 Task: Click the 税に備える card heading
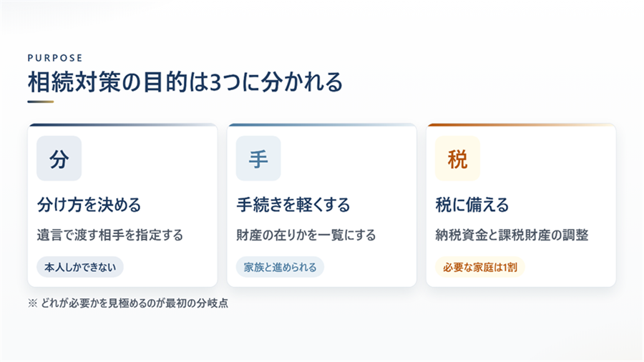(x=472, y=205)
